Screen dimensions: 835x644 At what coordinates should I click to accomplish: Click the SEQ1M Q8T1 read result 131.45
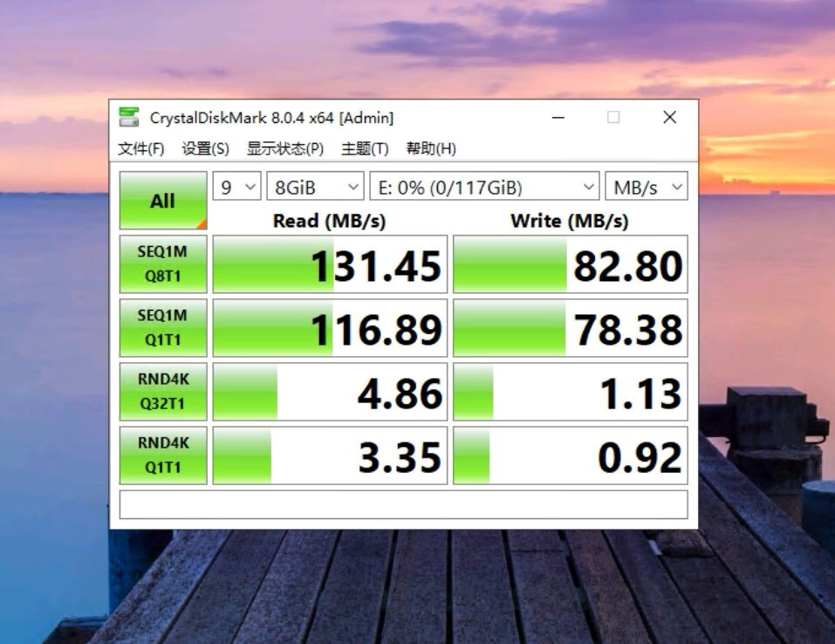(330, 264)
